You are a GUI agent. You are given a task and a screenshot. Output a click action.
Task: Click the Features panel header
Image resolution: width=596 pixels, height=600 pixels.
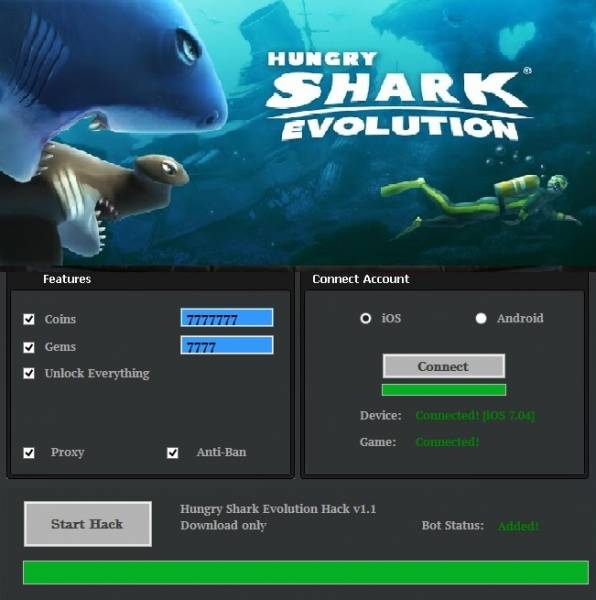point(67,279)
